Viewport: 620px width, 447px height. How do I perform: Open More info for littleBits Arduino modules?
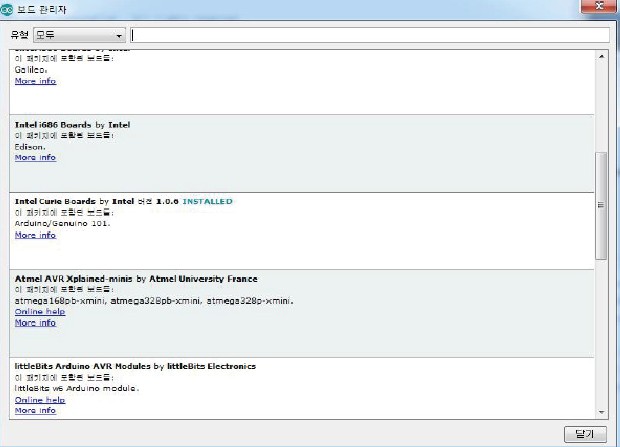coord(36,411)
